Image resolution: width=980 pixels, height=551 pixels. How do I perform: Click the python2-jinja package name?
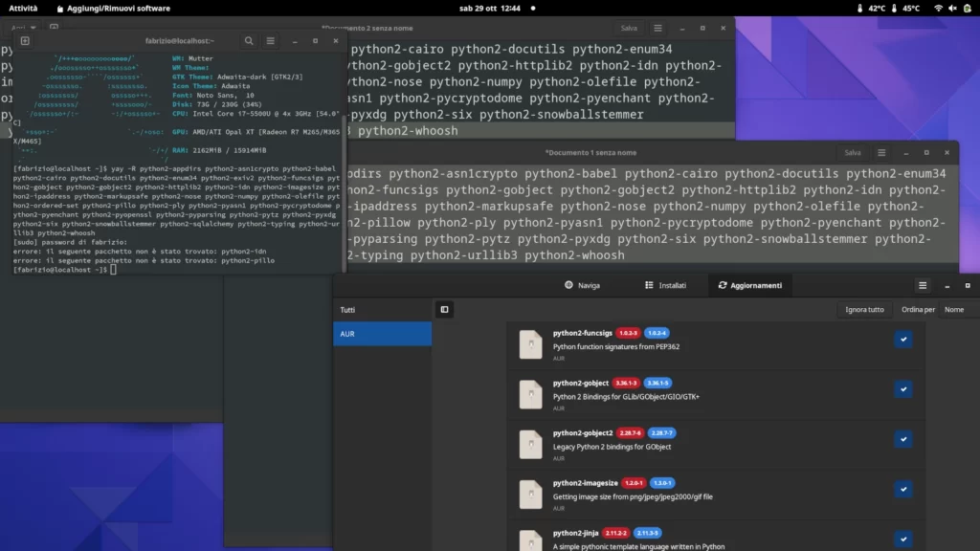[575, 533]
